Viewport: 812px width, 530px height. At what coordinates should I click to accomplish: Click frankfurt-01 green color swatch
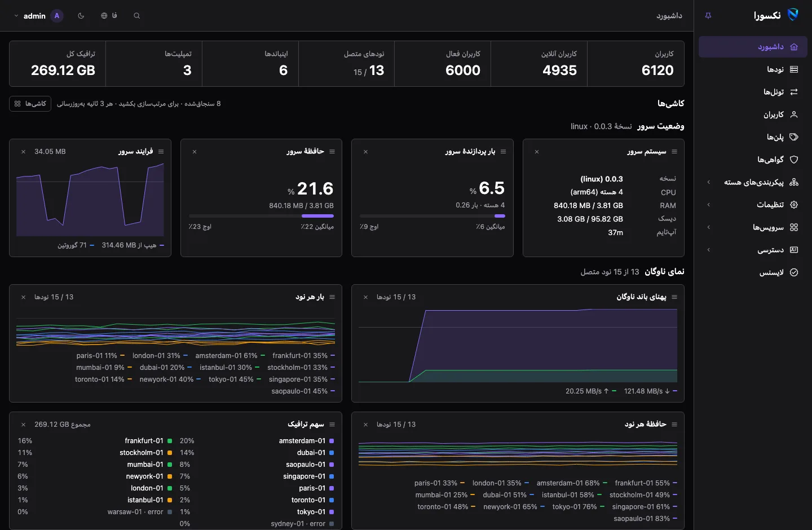coord(170,441)
